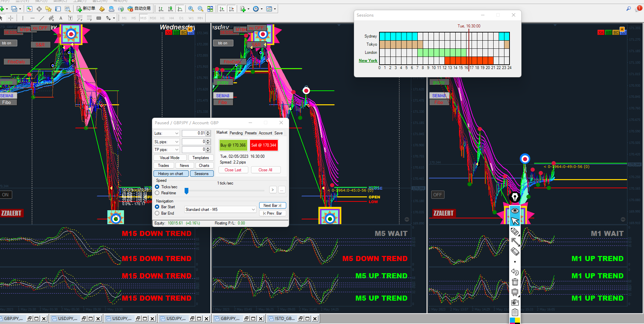Select the rectangle shape drawing tool

(99, 18)
